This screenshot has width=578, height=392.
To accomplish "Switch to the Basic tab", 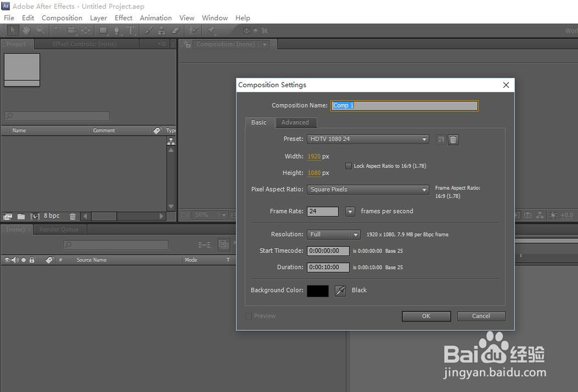I will 259,122.
